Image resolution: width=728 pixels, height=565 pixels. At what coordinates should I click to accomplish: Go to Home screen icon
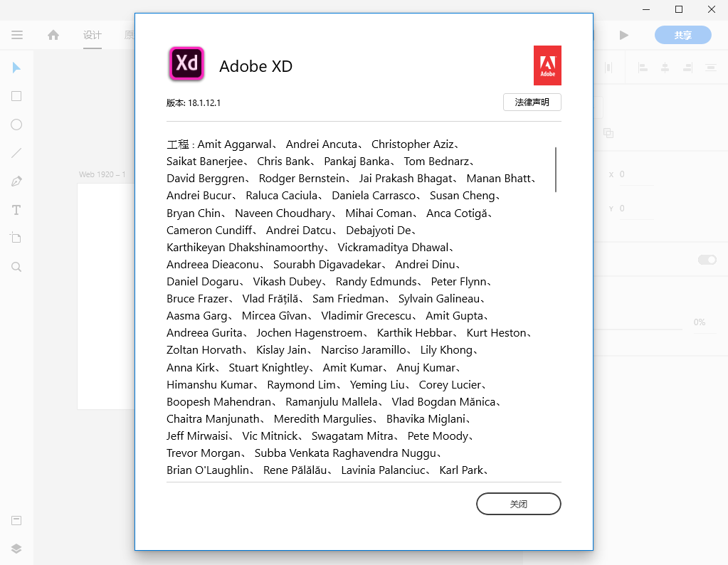[53, 35]
